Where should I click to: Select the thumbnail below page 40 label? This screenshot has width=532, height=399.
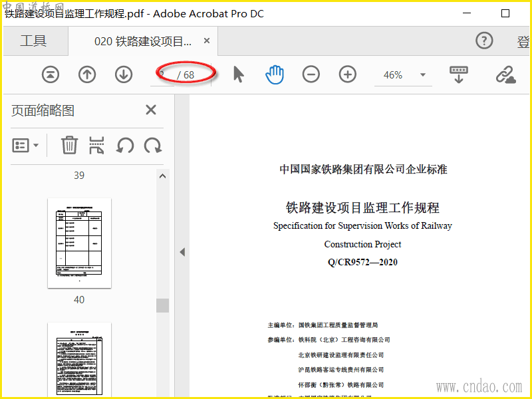[79, 360]
